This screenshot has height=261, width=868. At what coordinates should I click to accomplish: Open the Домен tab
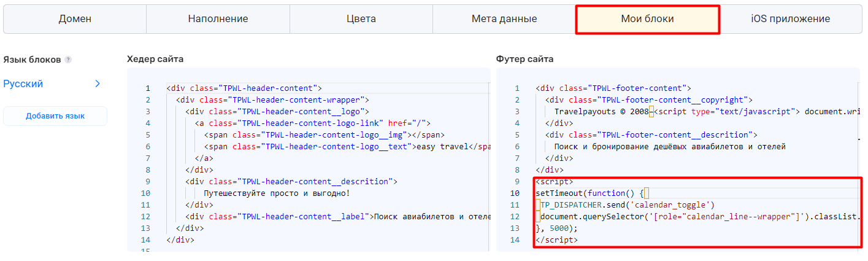pos(75,19)
